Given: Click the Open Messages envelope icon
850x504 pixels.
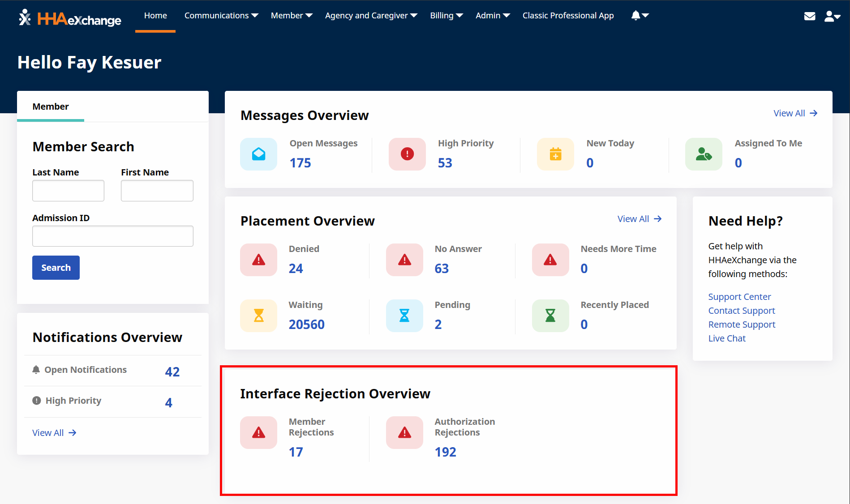Looking at the screenshot, I should coord(258,154).
